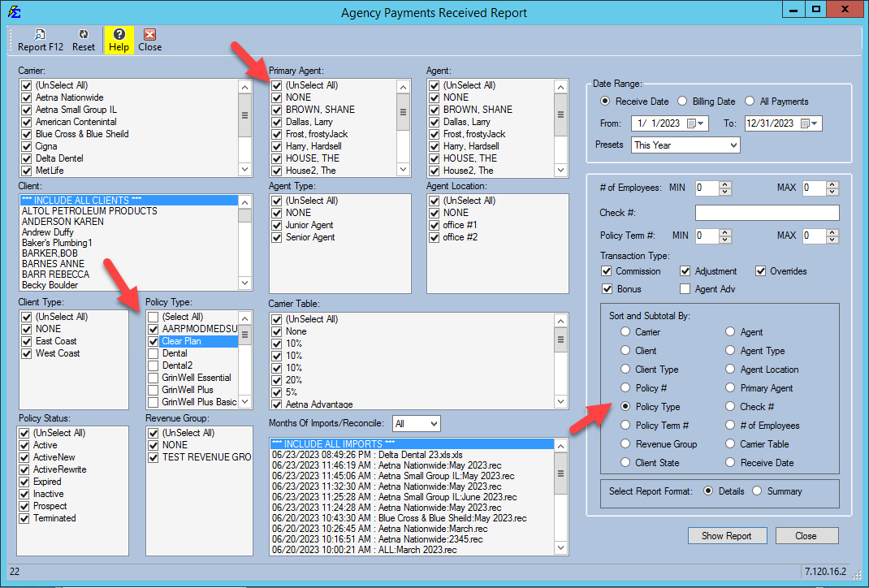This screenshot has height=588, width=869.
Task: Click the application logo in title bar
Action: coord(14,13)
